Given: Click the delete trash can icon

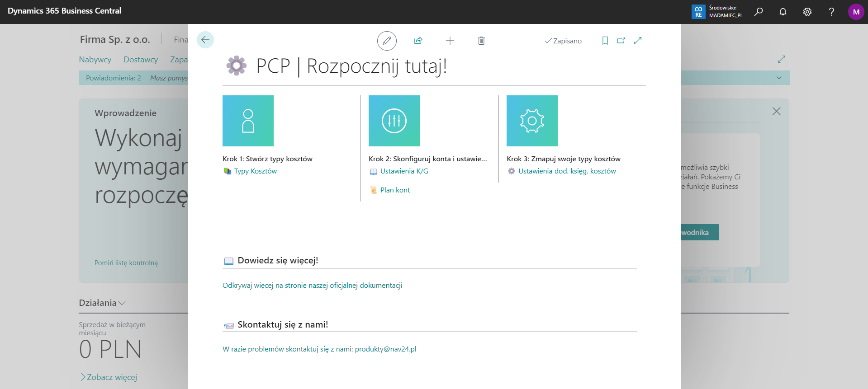Looking at the screenshot, I should click(x=481, y=41).
